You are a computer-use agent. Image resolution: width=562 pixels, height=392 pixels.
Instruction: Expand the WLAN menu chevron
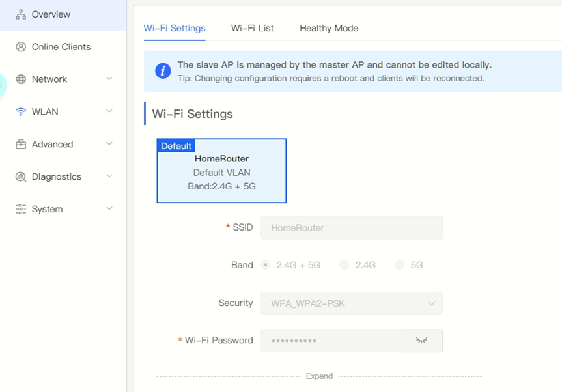(x=109, y=111)
